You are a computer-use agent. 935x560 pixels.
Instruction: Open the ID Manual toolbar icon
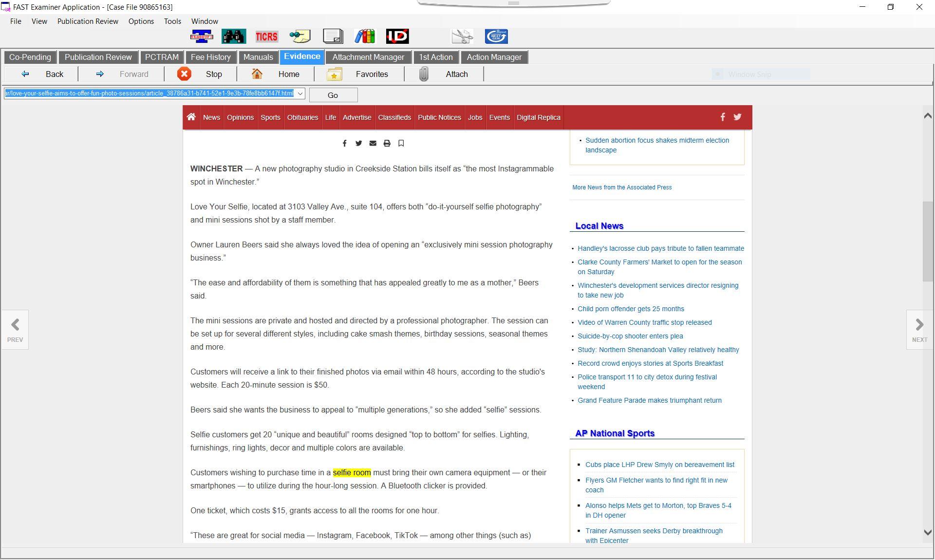tap(397, 37)
